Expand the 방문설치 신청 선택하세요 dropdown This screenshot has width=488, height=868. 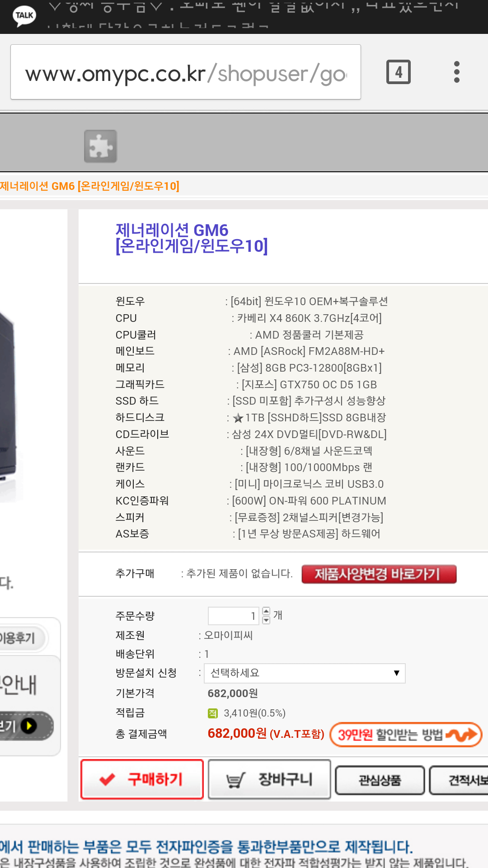(305, 673)
